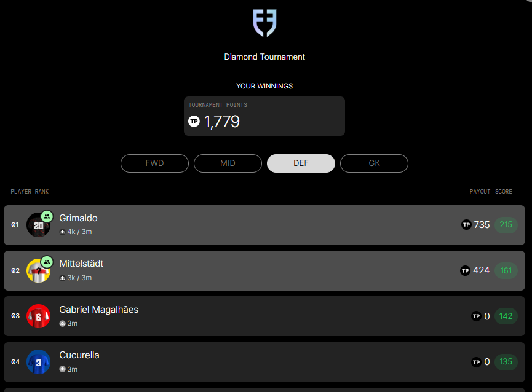Open Gabriel Magalhães's jersey avatar
The image size is (532, 392).
coord(38,316)
